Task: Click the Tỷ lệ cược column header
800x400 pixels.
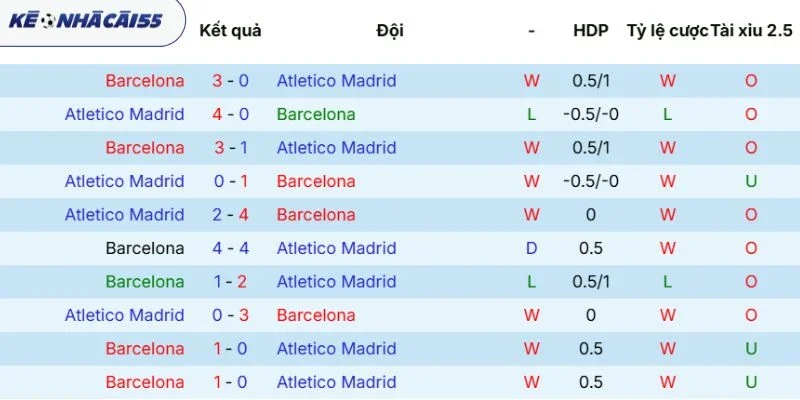Action: point(667,30)
